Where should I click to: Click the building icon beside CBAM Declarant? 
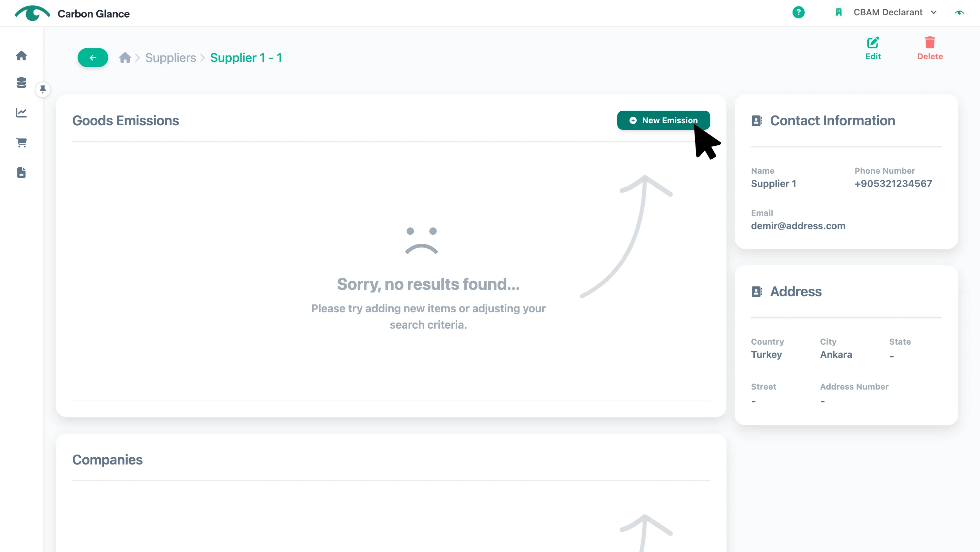tap(838, 13)
